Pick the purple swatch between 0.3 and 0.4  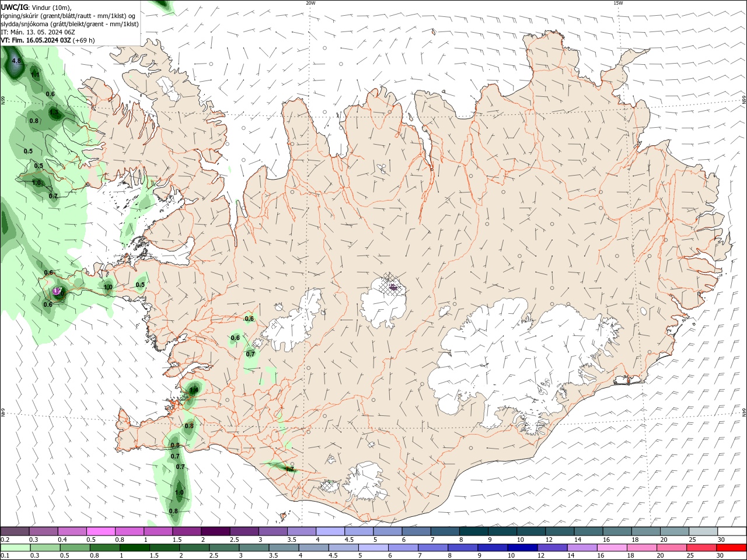pyautogui.click(x=44, y=531)
